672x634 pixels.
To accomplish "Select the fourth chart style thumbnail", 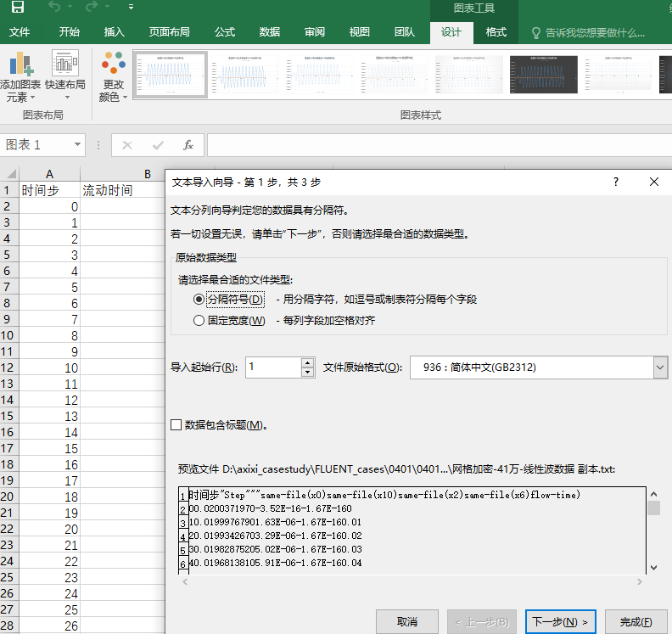I will (395, 75).
